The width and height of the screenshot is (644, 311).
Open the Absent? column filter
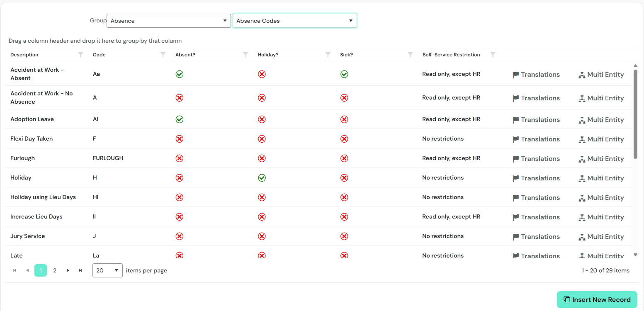click(245, 55)
